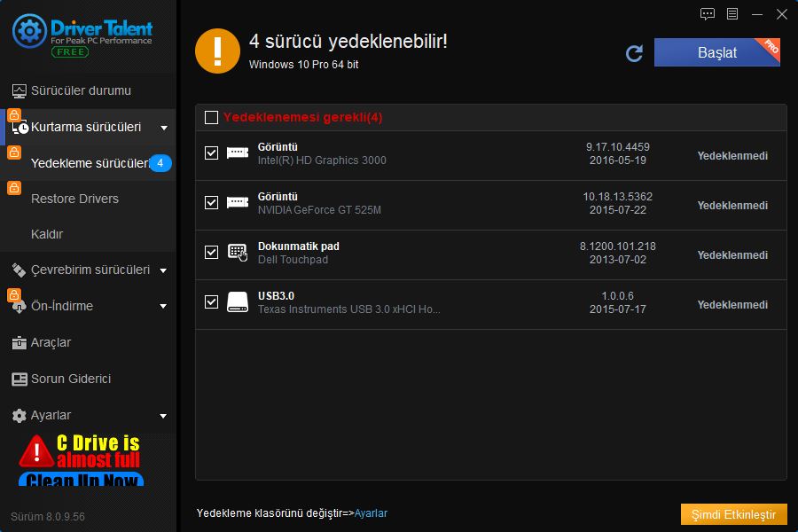Screen dimensions: 798x532
Task: Select Yedekleme sürücüleri menu item
Action: pos(88,163)
